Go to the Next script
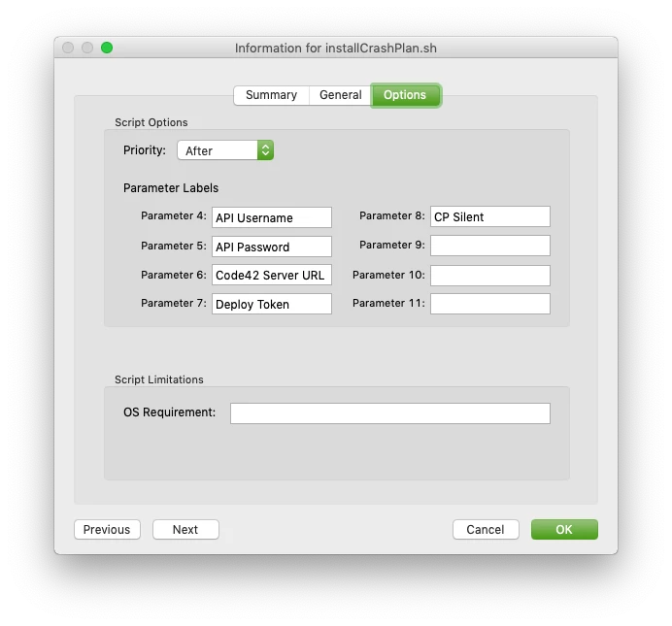The image size is (672, 626). [x=186, y=530]
